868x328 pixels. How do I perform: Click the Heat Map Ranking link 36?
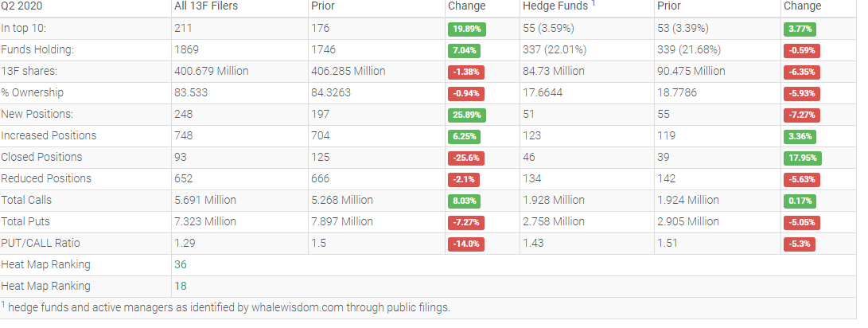pos(181,264)
